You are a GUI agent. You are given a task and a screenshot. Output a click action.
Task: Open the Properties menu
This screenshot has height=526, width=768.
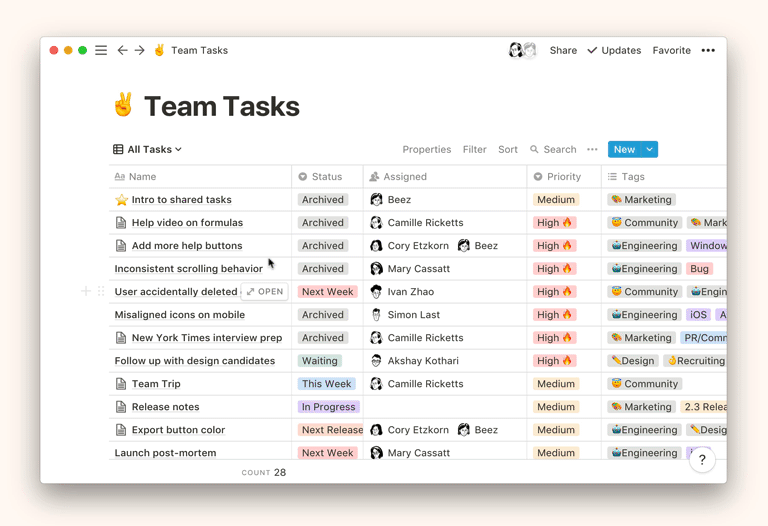click(x=426, y=149)
